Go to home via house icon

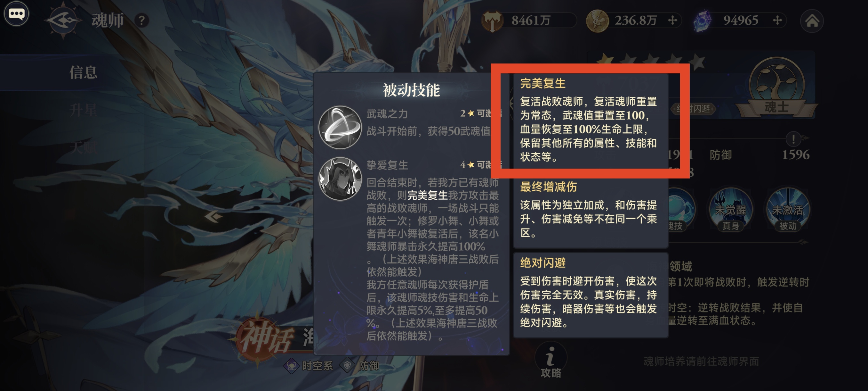(x=812, y=21)
